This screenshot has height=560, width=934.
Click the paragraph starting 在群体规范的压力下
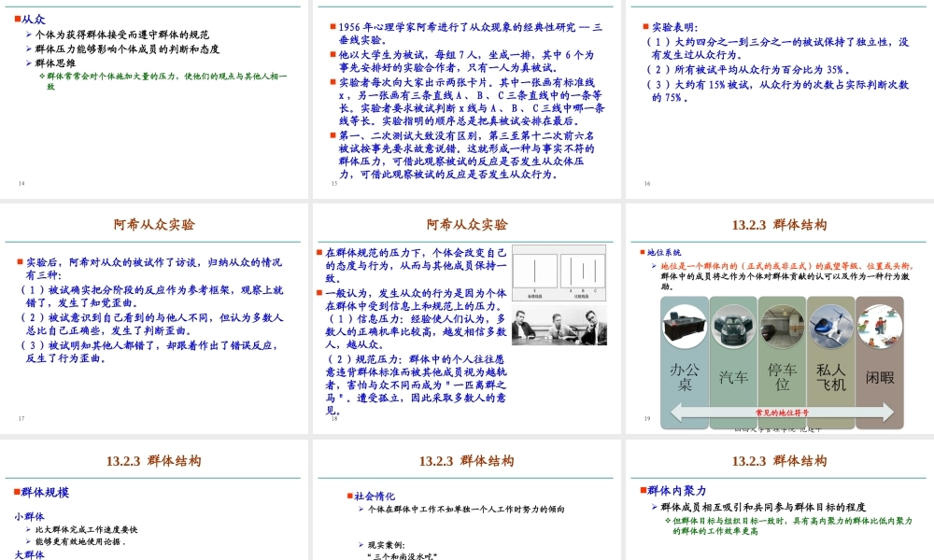pyautogui.click(x=416, y=265)
